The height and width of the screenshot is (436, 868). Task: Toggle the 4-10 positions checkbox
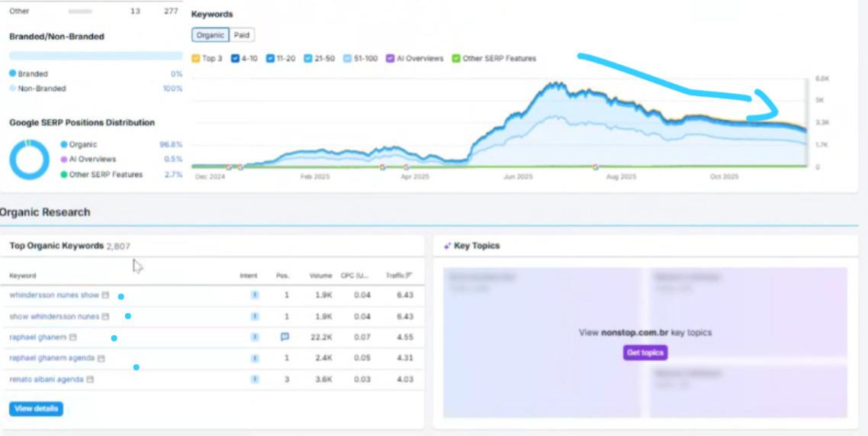[235, 58]
